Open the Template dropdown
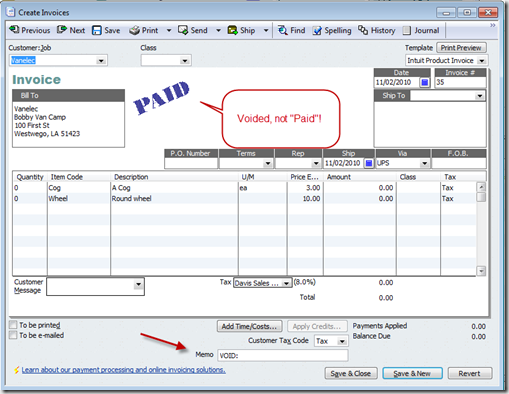This screenshot has width=509, height=394. point(481,61)
